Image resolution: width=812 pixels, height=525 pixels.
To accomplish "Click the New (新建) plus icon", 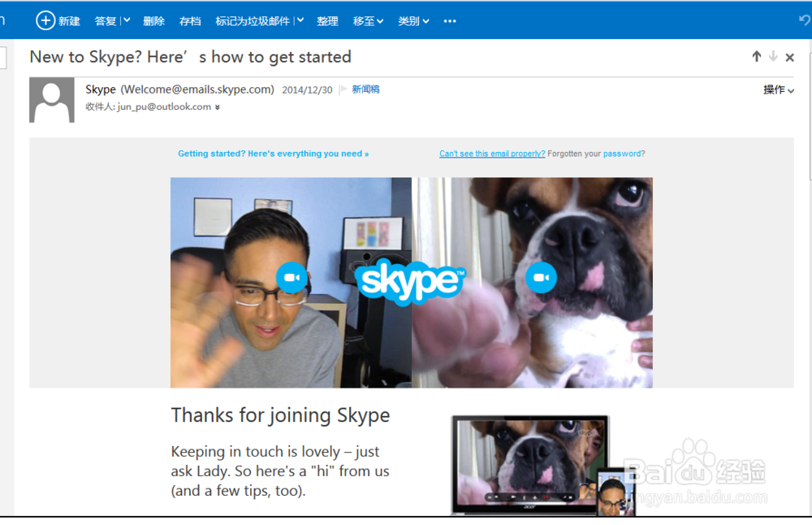I will click(45, 21).
